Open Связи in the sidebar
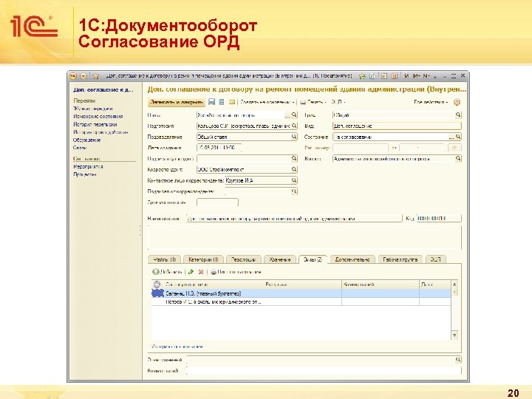Screen dimensions: 532x399 (x=80, y=148)
